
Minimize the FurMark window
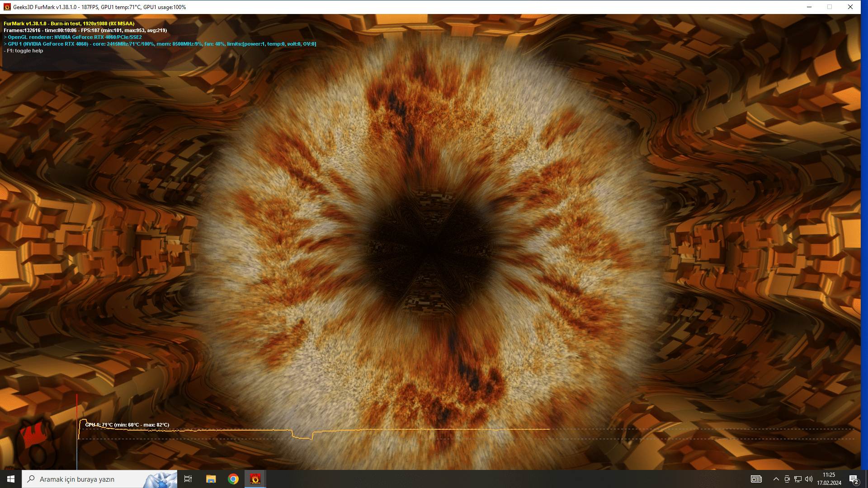click(x=809, y=7)
